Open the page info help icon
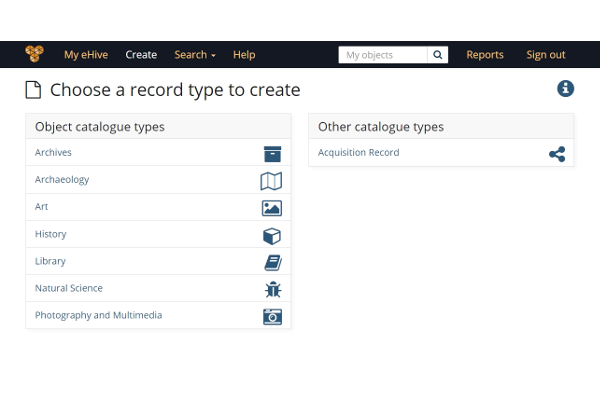This screenshot has width=600, height=400. (x=566, y=89)
